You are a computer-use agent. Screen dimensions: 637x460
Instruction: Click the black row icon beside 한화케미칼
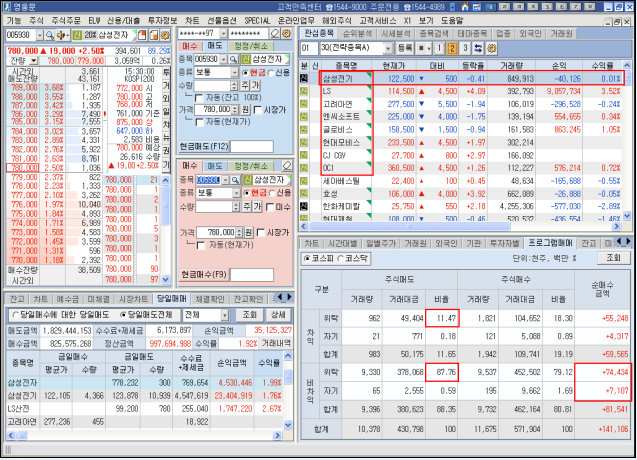[x=303, y=206]
